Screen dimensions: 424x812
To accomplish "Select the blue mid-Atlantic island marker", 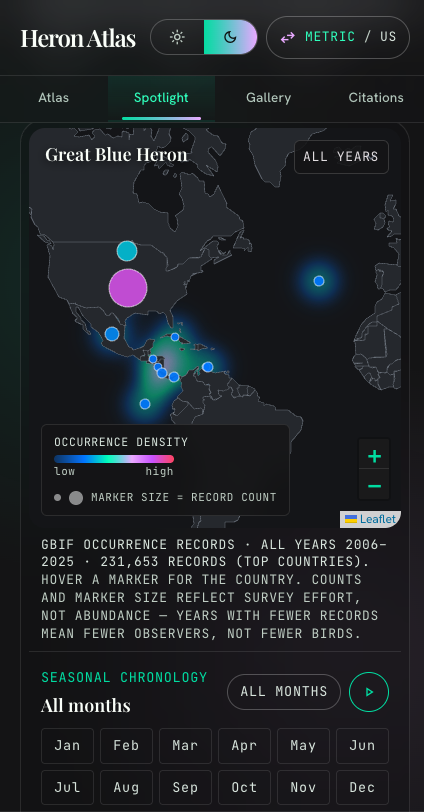I will point(319,281).
